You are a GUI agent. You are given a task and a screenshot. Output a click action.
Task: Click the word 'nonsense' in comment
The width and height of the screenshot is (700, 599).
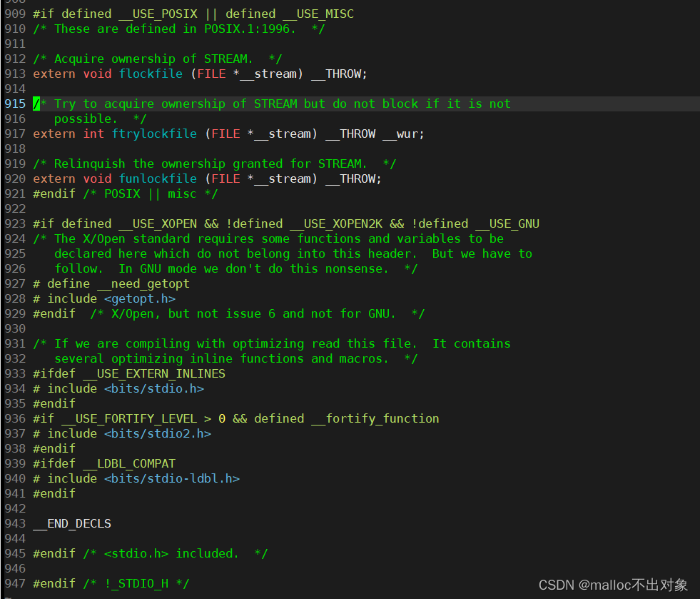coord(354,268)
